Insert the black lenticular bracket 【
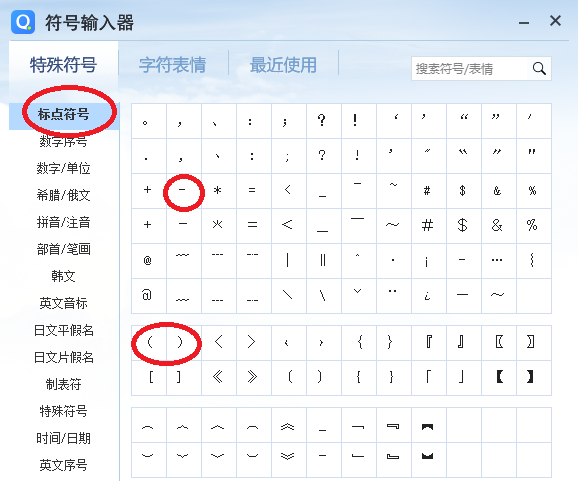578x493 pixels. click(499, 377)
